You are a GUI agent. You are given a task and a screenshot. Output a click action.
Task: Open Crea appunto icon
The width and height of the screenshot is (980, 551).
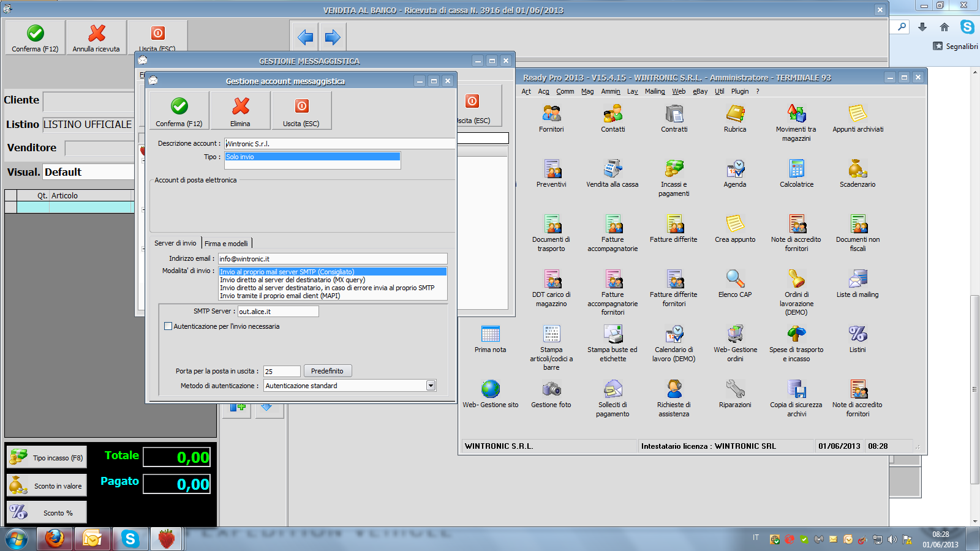tap(735, 229)
